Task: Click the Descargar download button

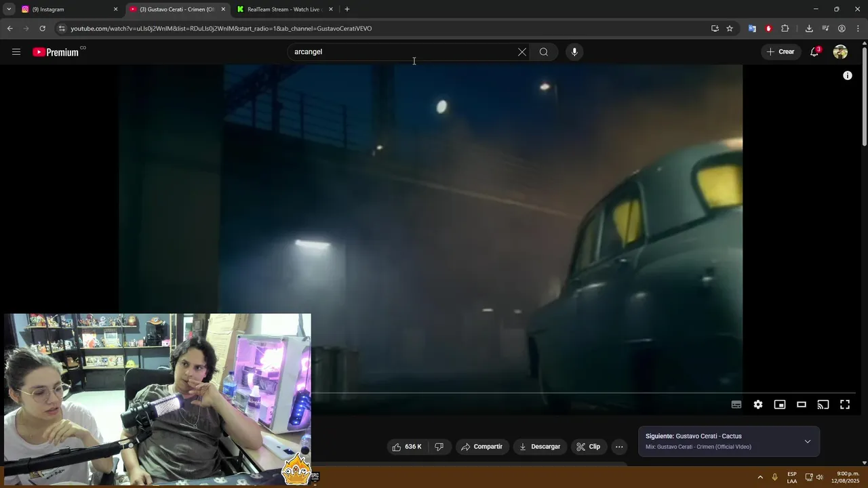Action: point(540,447)
